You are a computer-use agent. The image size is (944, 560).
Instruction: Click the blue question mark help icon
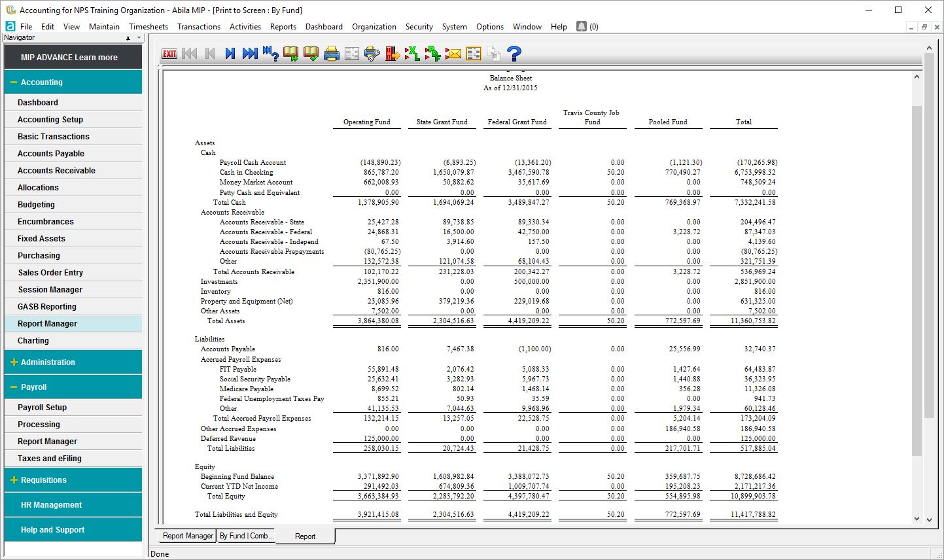(x=514, y=54)
